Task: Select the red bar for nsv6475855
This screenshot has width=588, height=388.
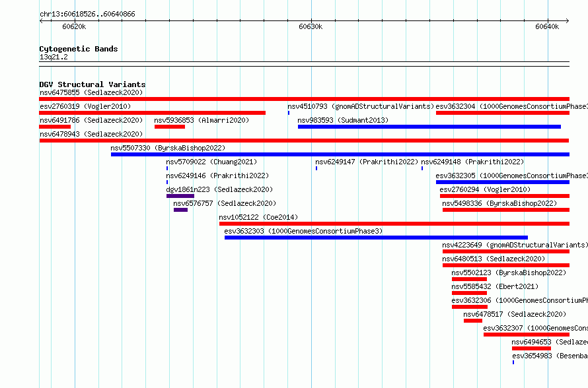Action: point(304,99)
